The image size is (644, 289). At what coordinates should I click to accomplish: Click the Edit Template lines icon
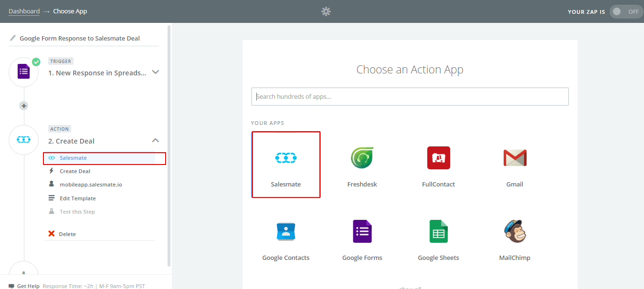click(52, 198)
